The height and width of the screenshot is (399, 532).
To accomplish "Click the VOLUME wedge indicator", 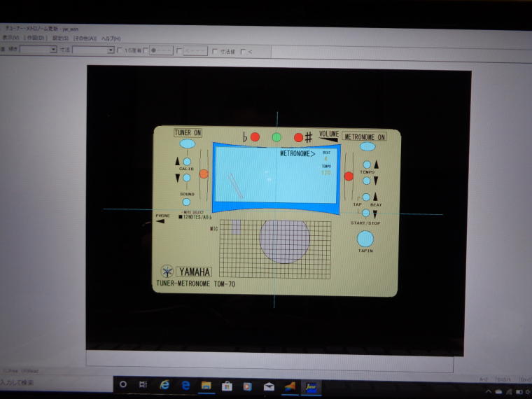I will 328,139.
